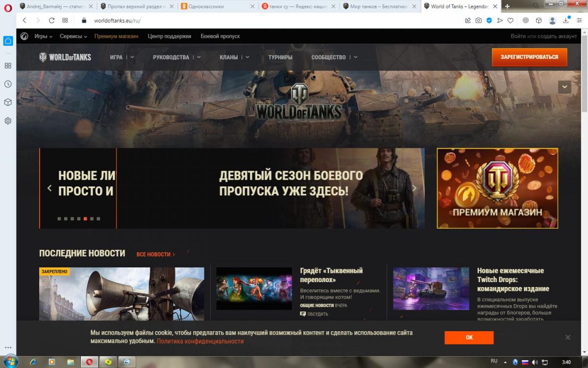Open Speed Dial grid icon beside reload
The image size is (588, 368).
click(x=65, y=21)
